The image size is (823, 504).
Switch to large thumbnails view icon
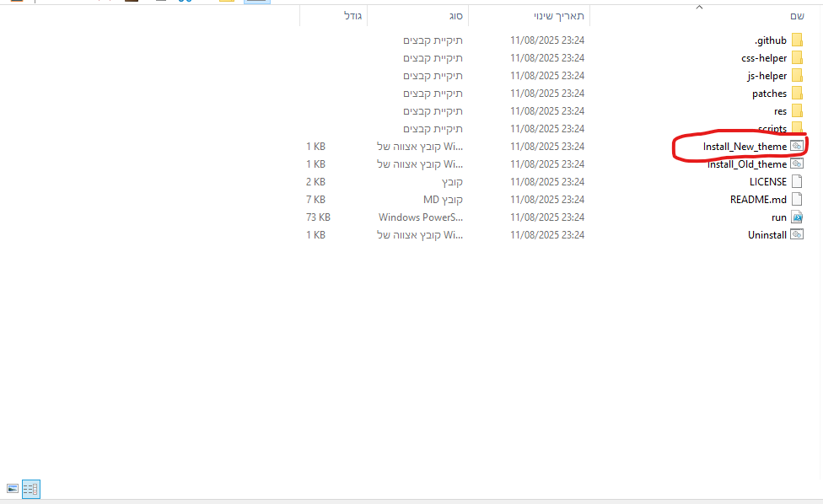(13, 489)
